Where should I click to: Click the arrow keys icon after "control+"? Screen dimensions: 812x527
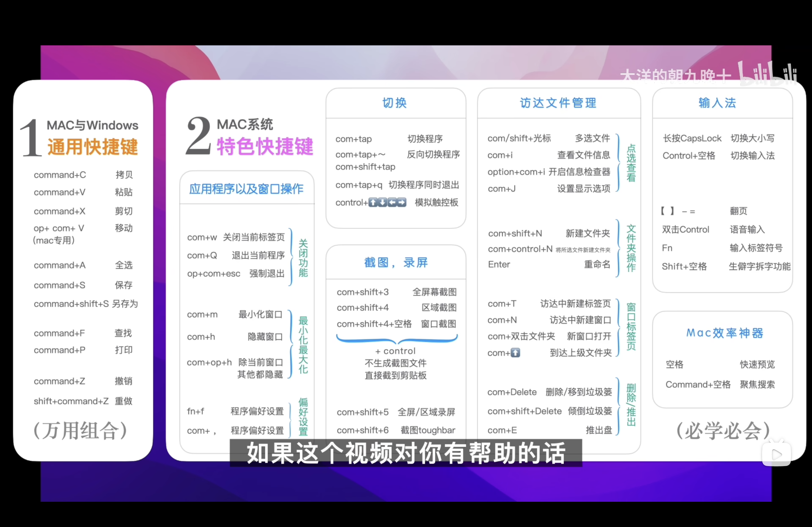click(x=387, y=203)
